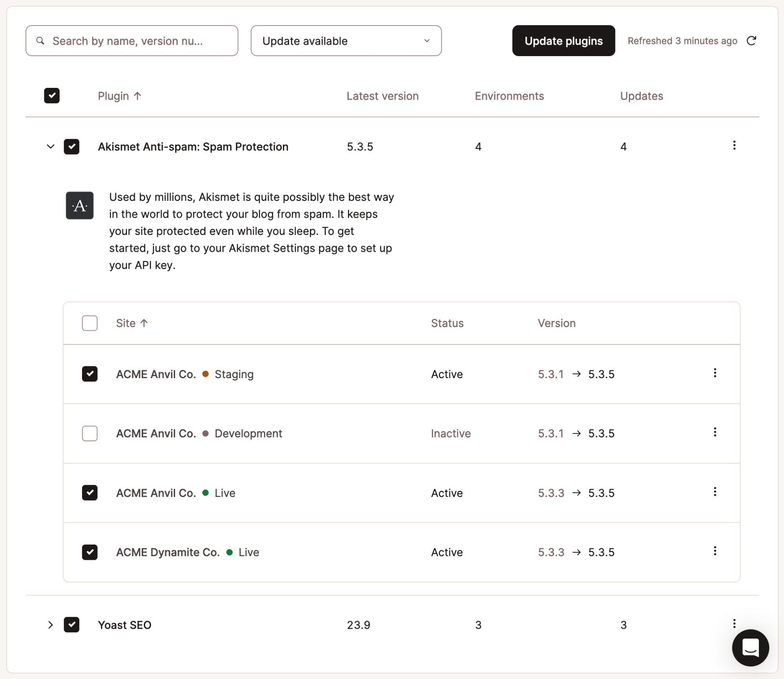
Task: Click the three-dot icon for ACME Dynamite Live
Action: (715, 551)
